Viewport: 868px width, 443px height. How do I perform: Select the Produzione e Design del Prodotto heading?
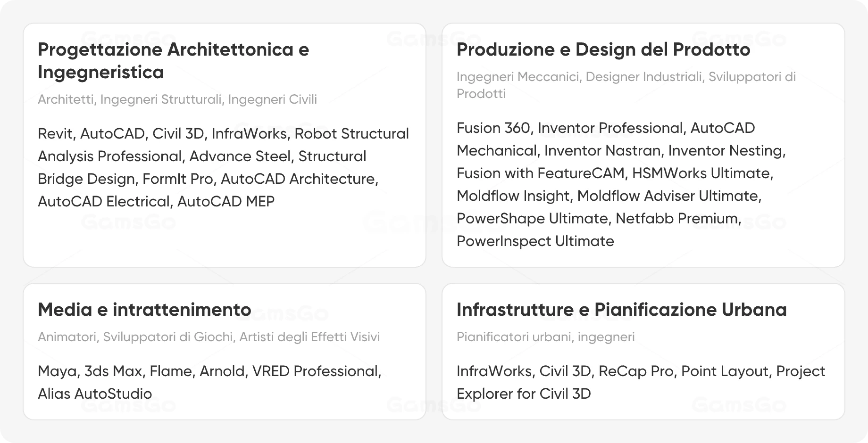(603, 49)
